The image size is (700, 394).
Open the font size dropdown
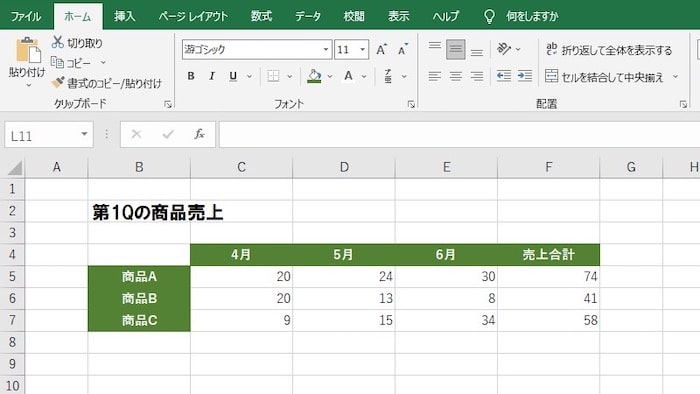362,50
